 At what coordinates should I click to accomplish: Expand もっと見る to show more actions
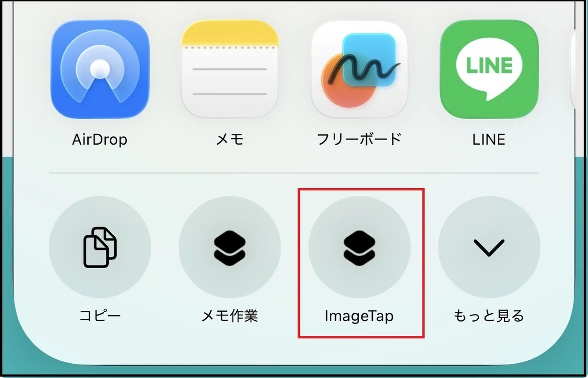(489, 247)
